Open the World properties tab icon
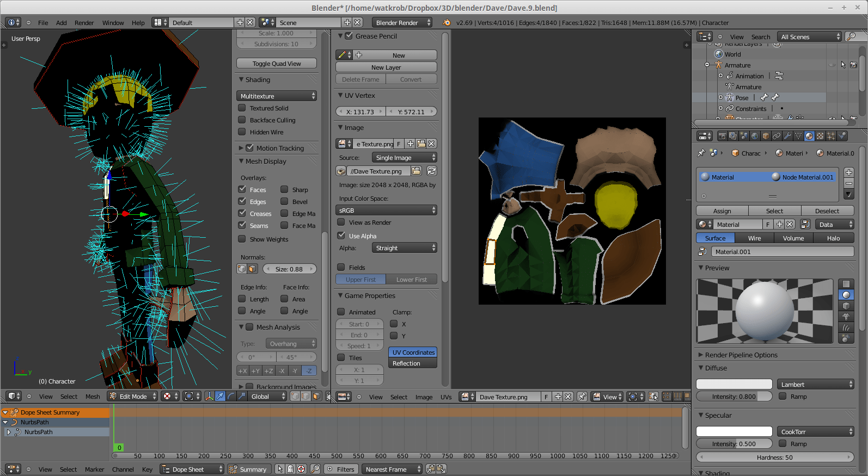 (x=755, y=136)
